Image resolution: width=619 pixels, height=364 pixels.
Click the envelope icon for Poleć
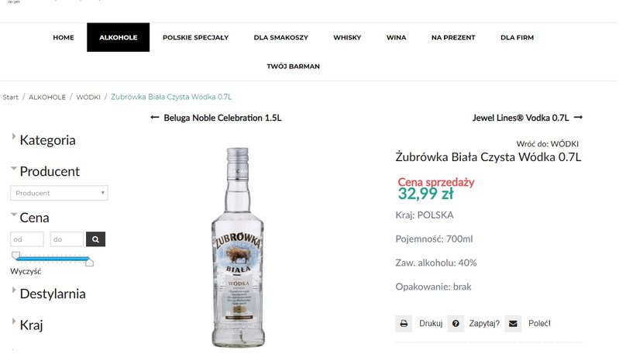point(513,324)
